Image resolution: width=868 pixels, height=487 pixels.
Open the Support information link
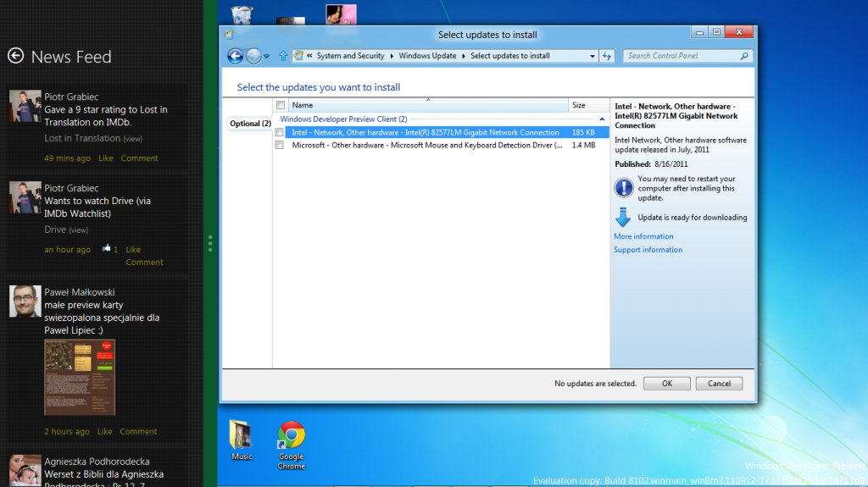point(648,250)
